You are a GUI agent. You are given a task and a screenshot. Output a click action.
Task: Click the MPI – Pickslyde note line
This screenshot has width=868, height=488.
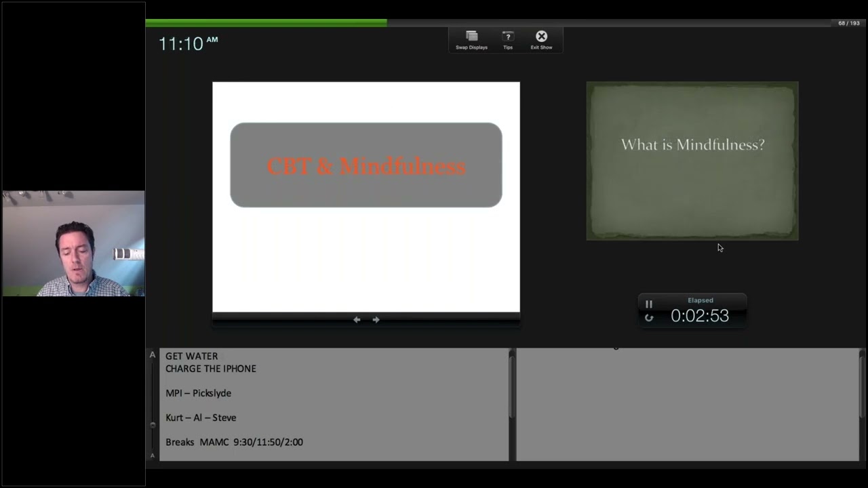[199, 393]
